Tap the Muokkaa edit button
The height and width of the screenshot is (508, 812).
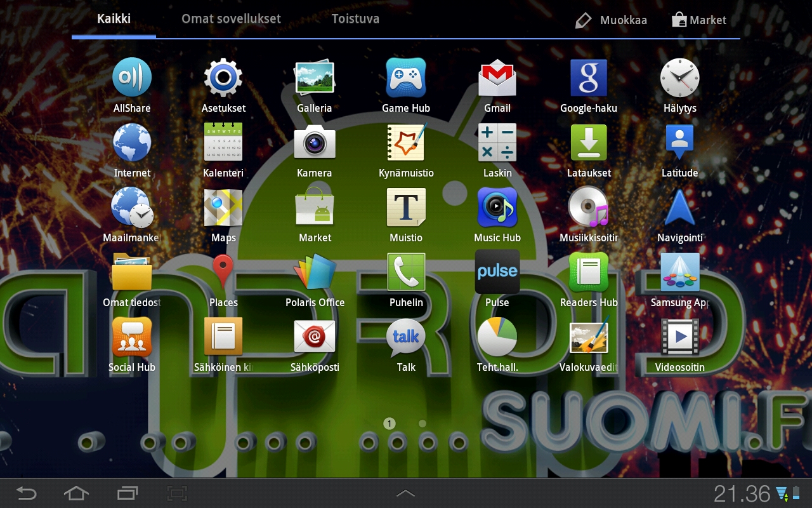612,20
